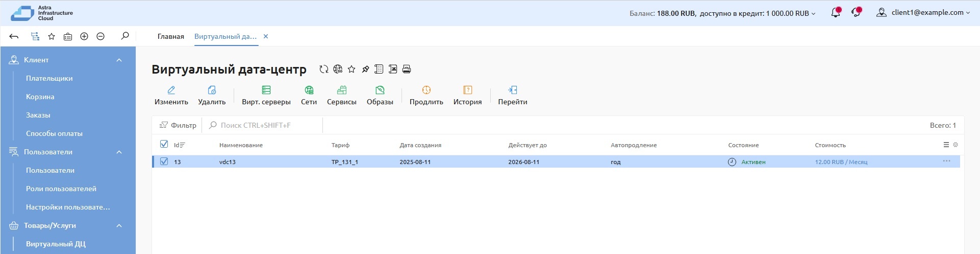Collapse the Пользователи sidebar section

pos(119,152)
